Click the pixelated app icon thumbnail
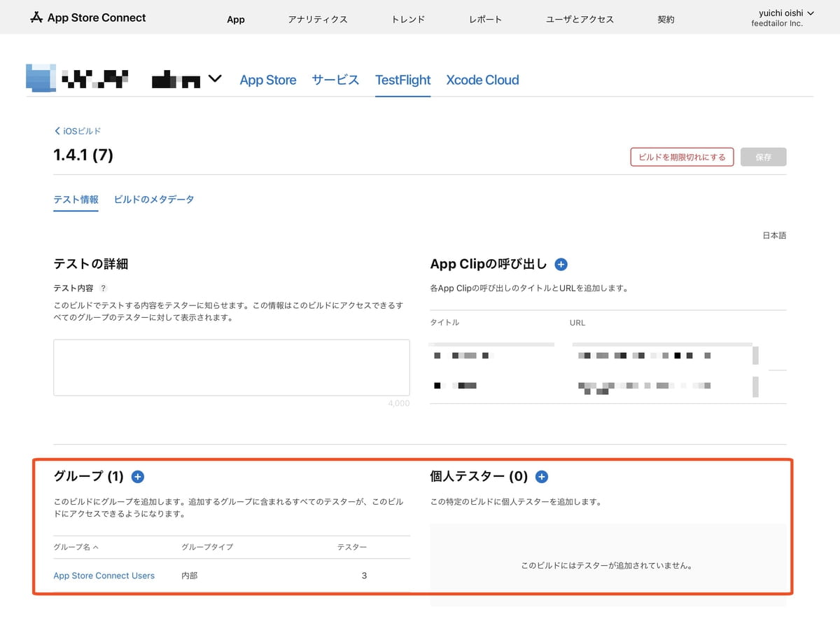The width and height of the screenshot is (840, 619). point(41,78)
